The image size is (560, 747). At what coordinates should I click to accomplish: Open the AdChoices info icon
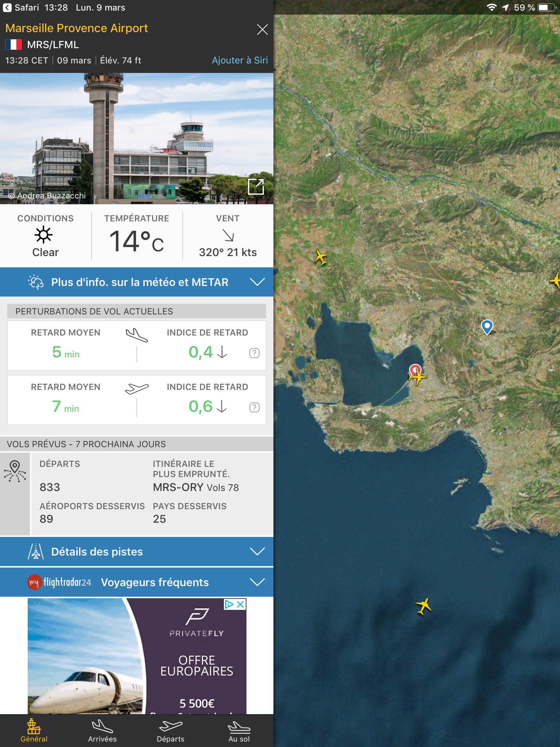[229, 604]
